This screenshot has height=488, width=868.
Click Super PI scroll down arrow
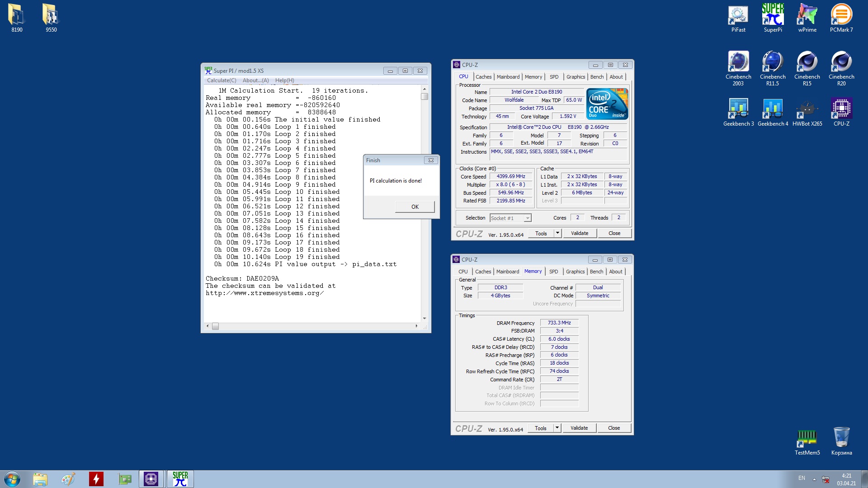[x=424, y=319]
